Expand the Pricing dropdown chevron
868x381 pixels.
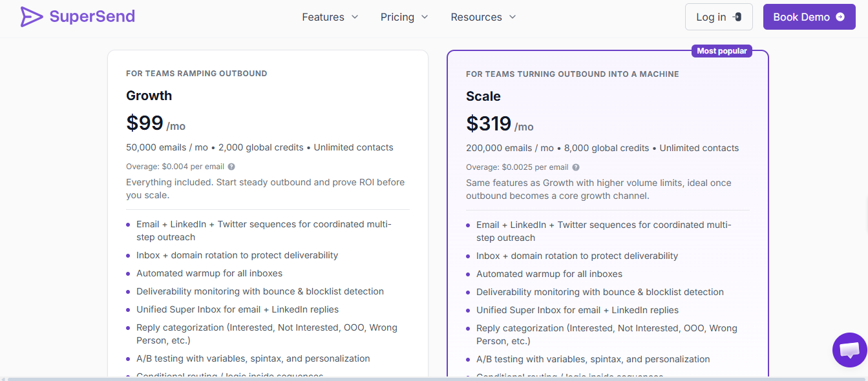pos(425,17)
